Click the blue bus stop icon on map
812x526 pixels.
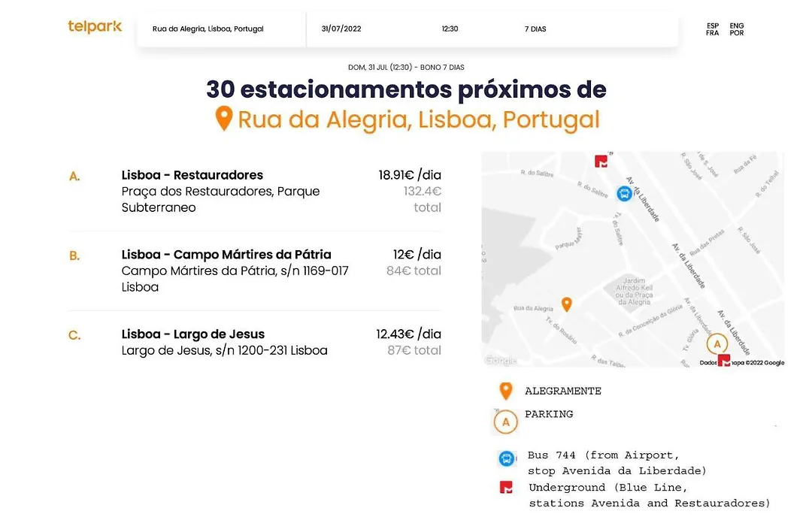(x=625, y=194)
